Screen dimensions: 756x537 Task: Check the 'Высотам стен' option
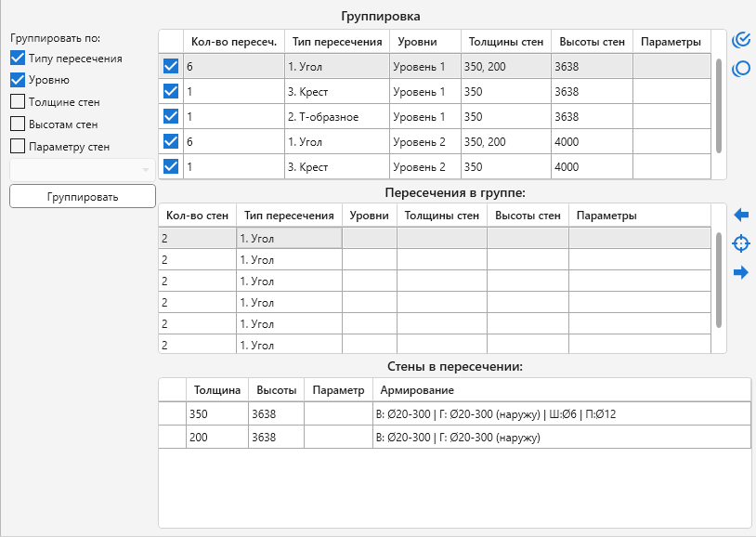coord(18,124)
